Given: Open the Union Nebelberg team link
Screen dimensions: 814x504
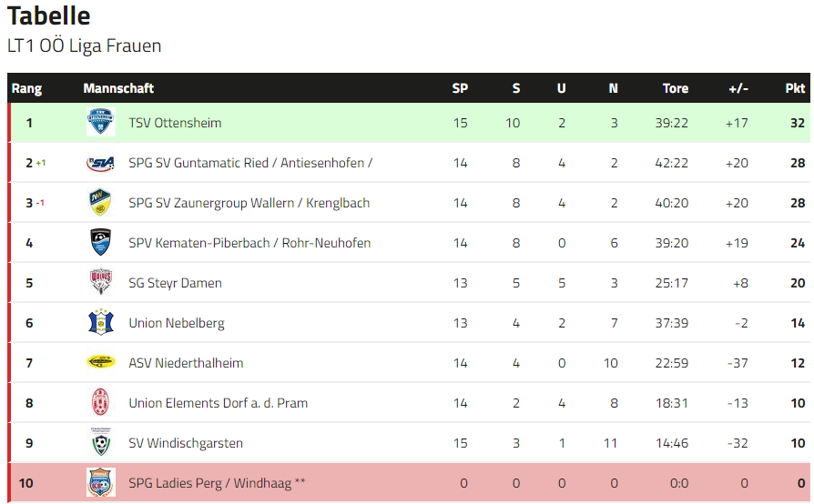Looking at the screenshot, I should click(x=176, y=323).
